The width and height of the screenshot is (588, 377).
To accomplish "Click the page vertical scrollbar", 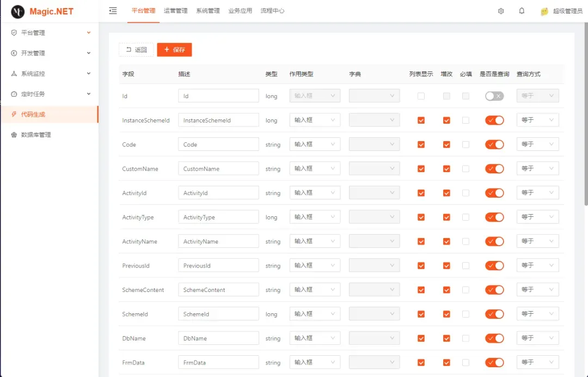I will [x=586, y=114].
